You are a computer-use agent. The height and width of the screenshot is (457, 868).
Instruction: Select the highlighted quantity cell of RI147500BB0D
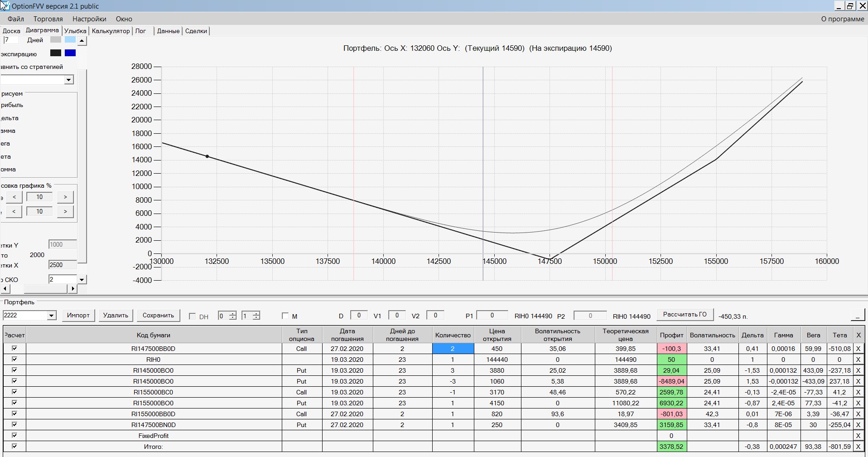(x=453, y=349)
